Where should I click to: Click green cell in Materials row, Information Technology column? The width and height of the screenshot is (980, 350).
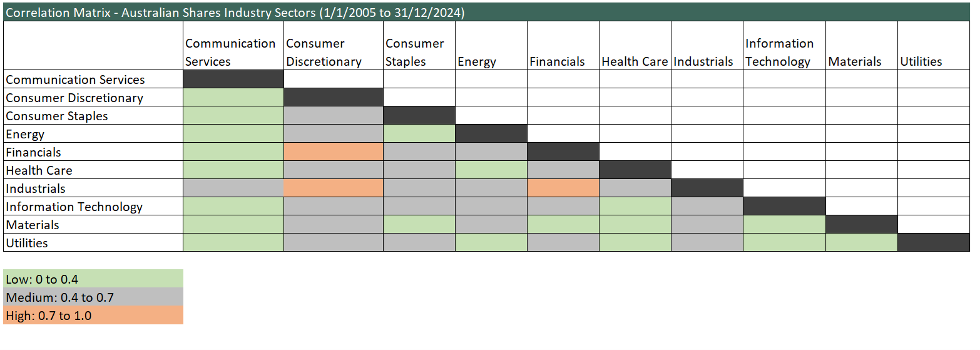(785, 225)
